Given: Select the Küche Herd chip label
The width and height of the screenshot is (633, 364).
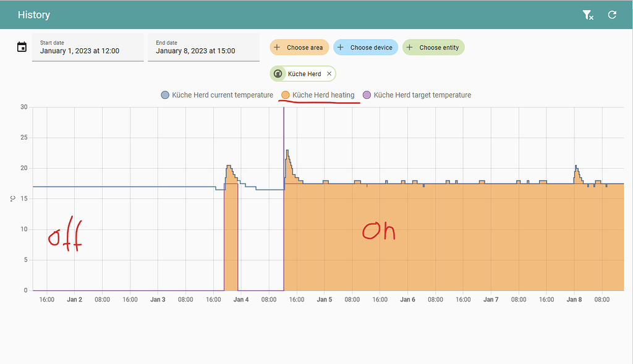Looking at the screenshot, I should [x=304, y=73].
